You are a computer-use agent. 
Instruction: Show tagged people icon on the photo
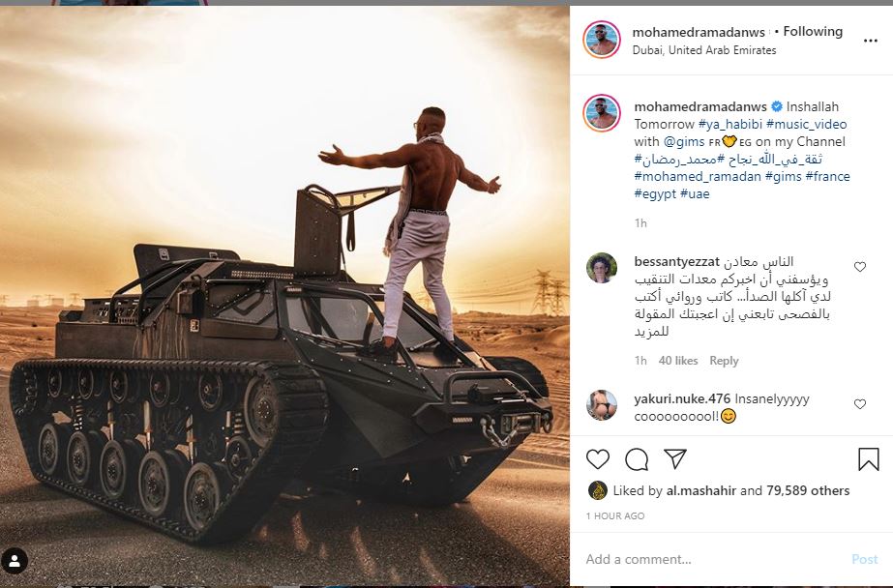tap(15, 561)
